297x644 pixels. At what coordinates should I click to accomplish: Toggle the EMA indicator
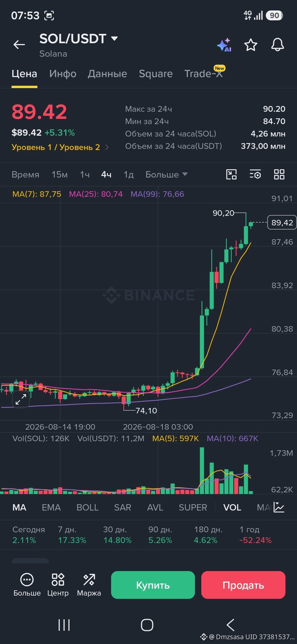tap(51, 507)
